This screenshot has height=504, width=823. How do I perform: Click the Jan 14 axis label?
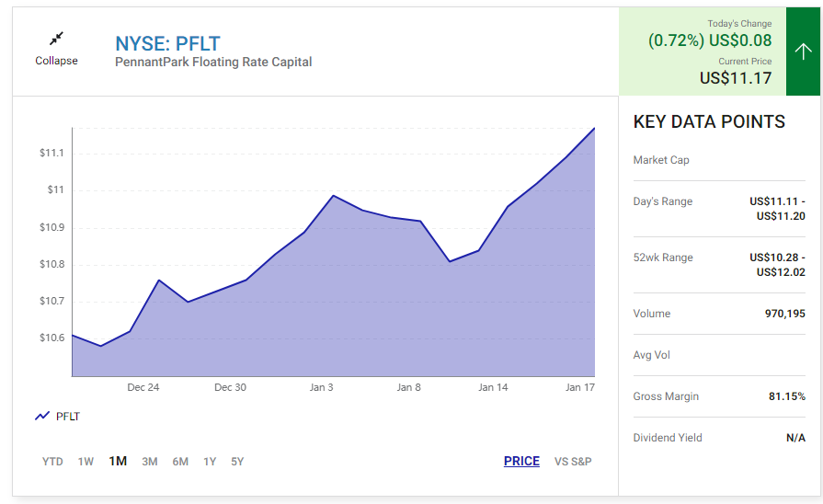pyautogui.click(x=493, y=387)
